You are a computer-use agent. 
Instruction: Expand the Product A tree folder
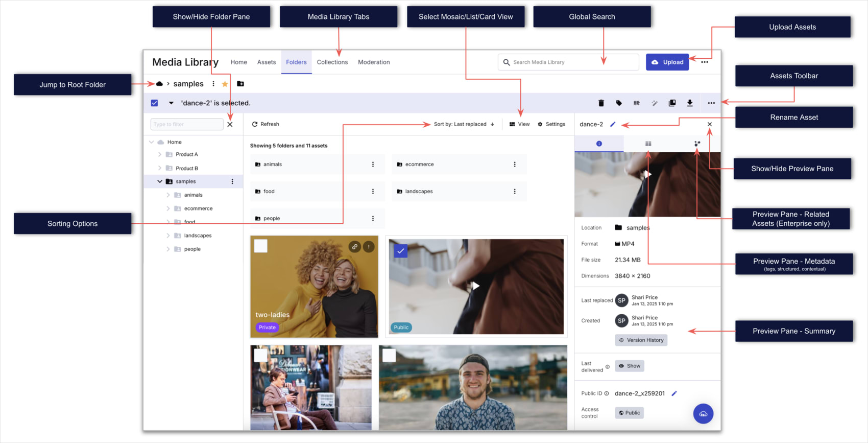coord(159,154)
